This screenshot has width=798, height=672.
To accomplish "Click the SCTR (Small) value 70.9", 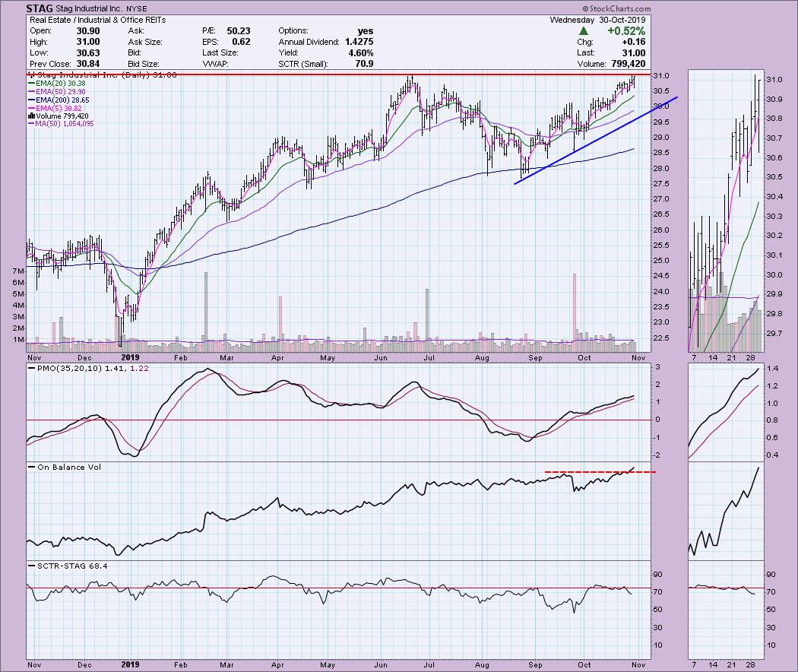I will coord(364,64).
